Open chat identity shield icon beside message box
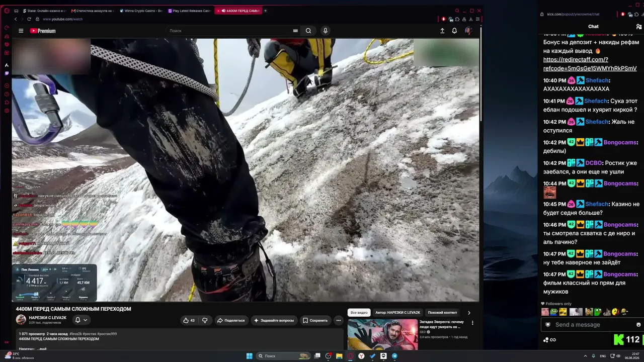 tap(548, 325)
